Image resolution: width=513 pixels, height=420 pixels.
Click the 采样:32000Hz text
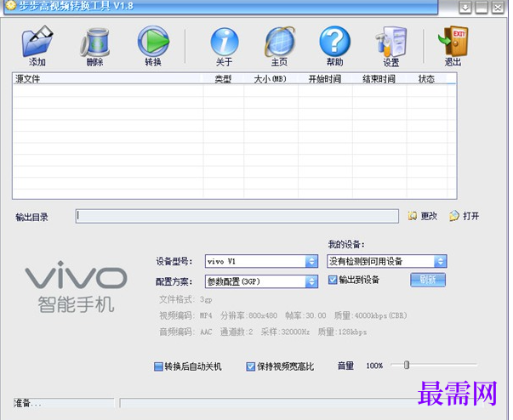click(285, 332)
